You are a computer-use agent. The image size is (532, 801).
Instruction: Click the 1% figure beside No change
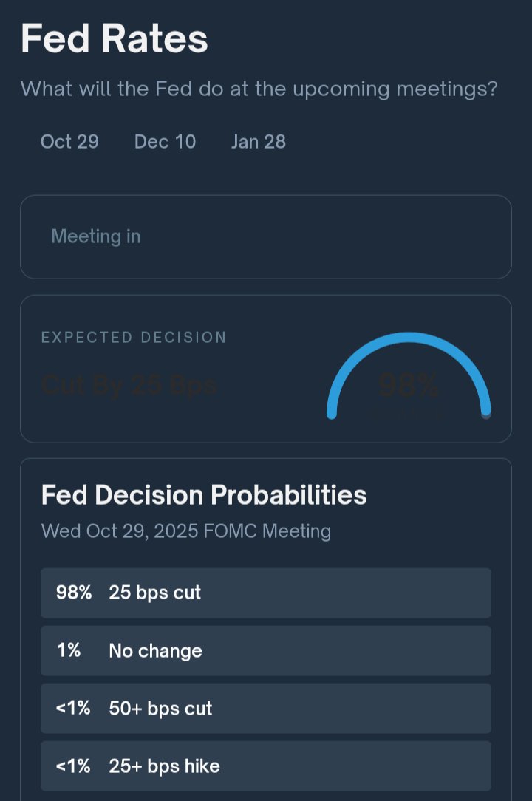click(x=69, y=650)
